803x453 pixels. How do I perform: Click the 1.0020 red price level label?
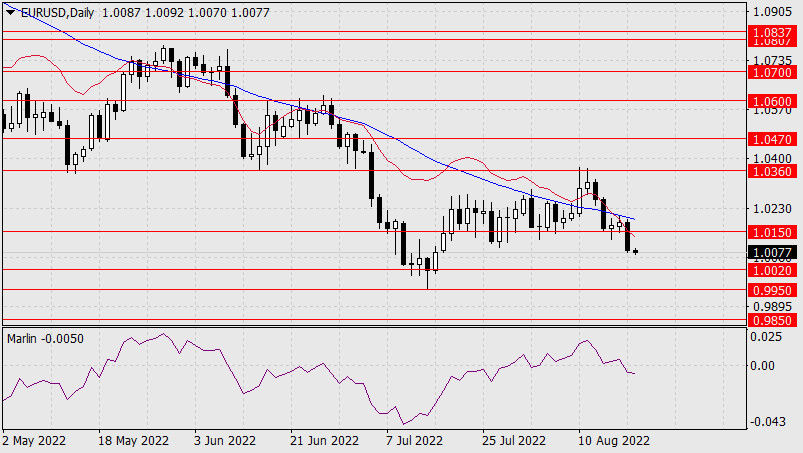click(x=772, y=270)
